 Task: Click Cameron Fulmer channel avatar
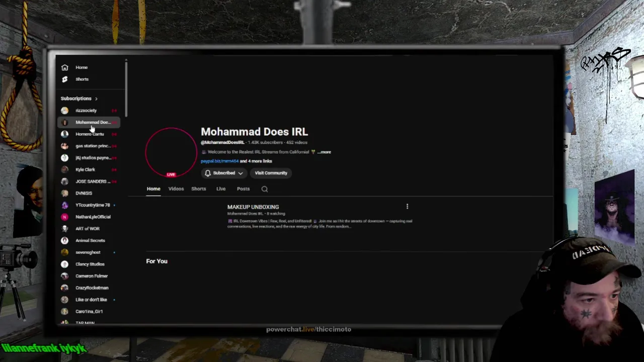coord(64,276)
